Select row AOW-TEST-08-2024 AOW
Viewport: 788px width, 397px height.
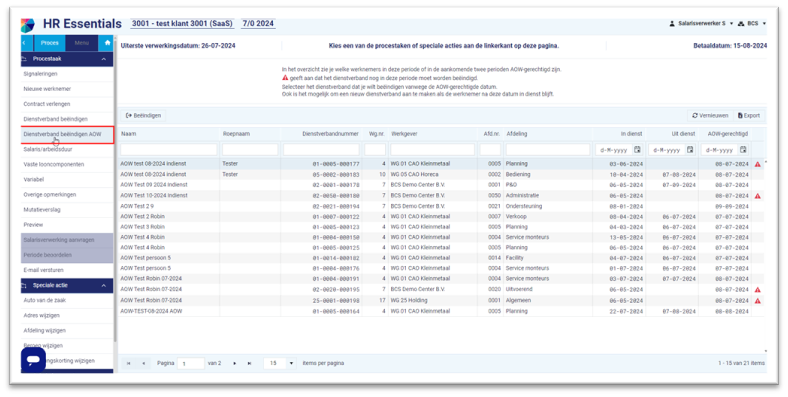(441, 311)
